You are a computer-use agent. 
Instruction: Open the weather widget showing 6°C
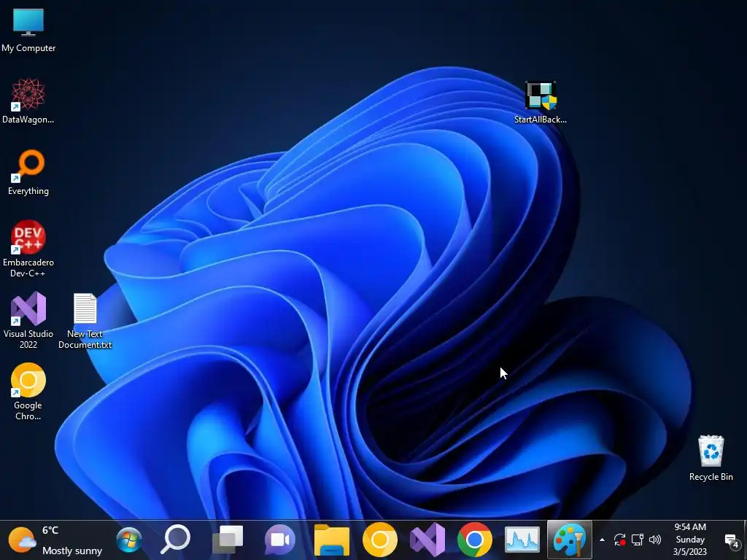[55, 540]
